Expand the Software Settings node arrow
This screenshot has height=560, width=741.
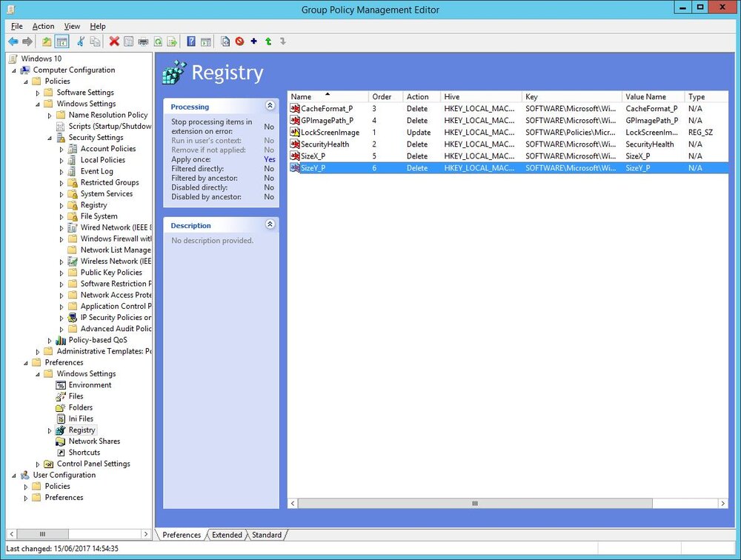38,93
